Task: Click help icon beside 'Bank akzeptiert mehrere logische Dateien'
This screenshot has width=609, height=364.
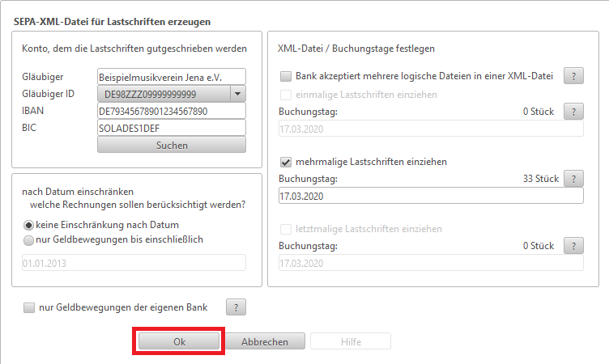Action: coord(573,77)
